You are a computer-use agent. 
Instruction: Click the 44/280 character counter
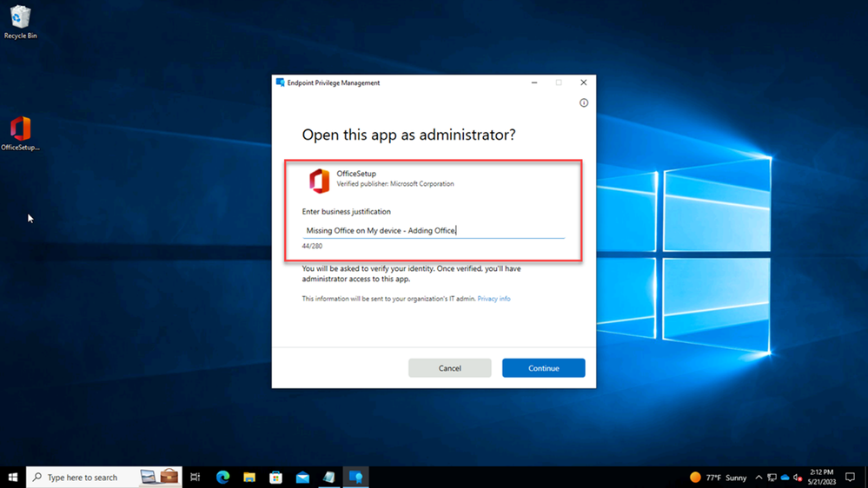(x=312, y=247)
